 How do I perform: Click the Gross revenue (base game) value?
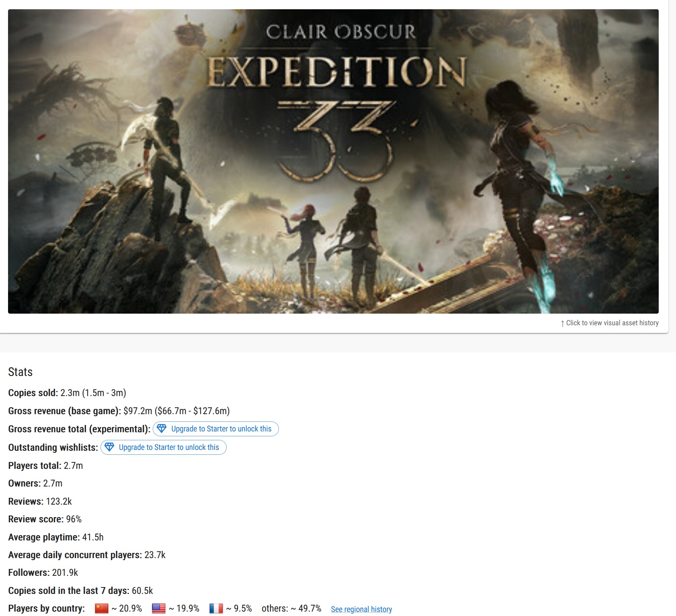176,411
